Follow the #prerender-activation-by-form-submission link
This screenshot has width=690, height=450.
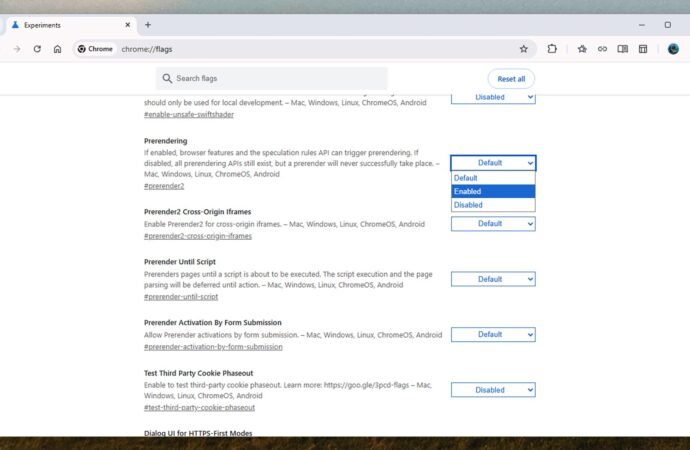point(213,347)
